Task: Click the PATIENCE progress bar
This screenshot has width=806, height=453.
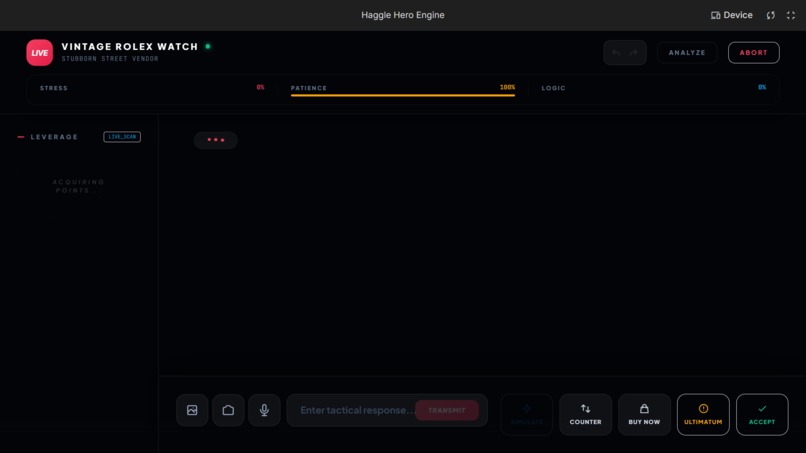Action: [x=402, y=95]
